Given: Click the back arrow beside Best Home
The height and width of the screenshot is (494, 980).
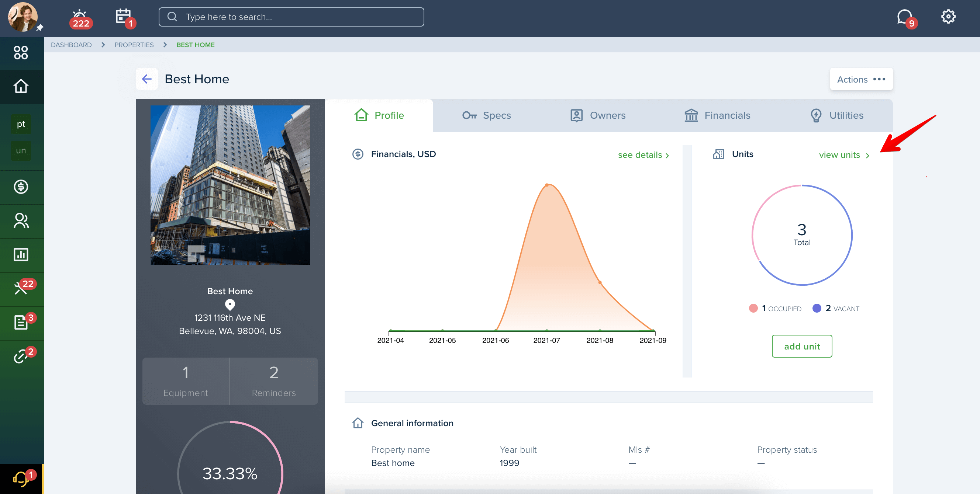Looking at the screenshot, I should [x=147, y=79].
